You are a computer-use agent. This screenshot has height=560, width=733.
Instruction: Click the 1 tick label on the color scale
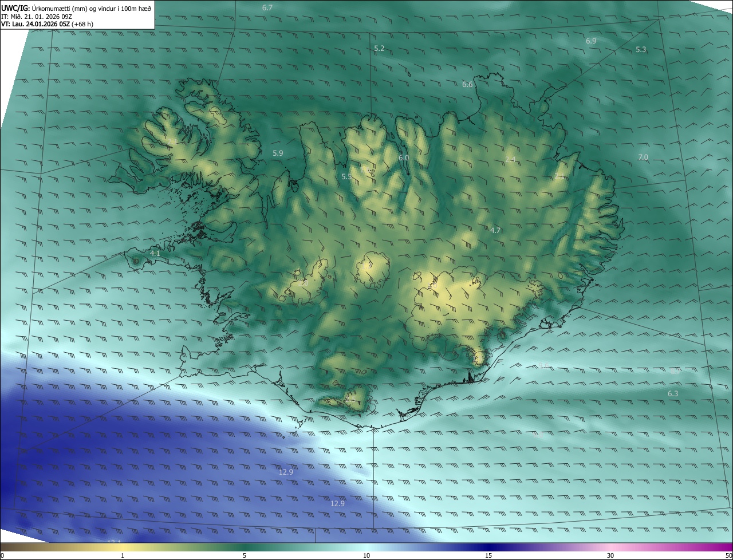tap(123, 555)
